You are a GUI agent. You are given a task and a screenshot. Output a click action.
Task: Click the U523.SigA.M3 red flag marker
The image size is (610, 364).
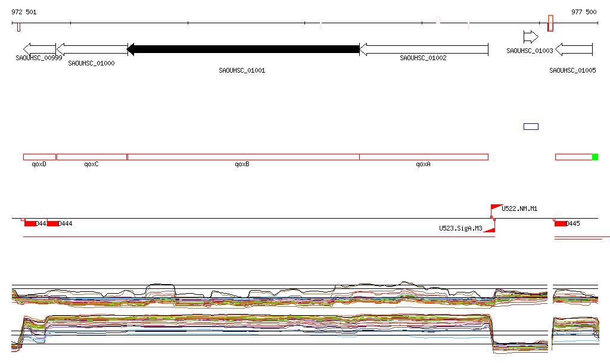[x=490, y=229]
